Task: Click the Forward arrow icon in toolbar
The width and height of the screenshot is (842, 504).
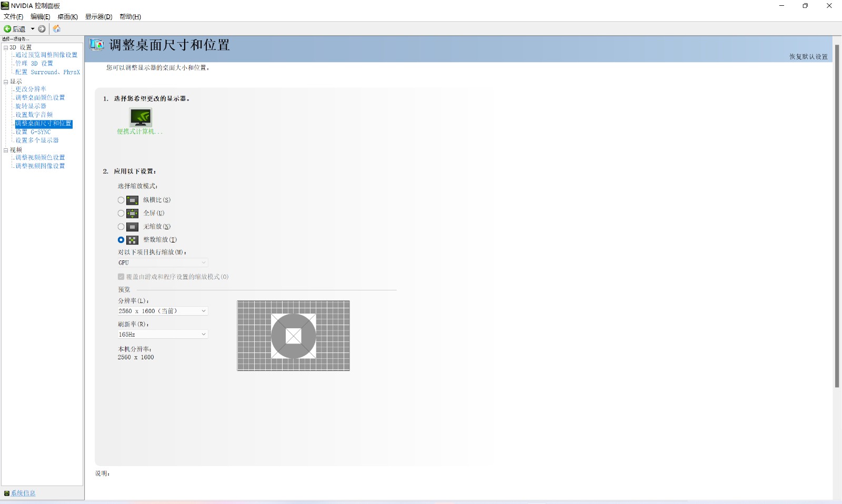Action: coord(42,29)
